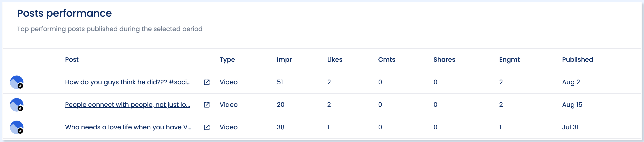644x142 pixels.
Task: Select the 51 impressions cell
Action: point(280,82)
